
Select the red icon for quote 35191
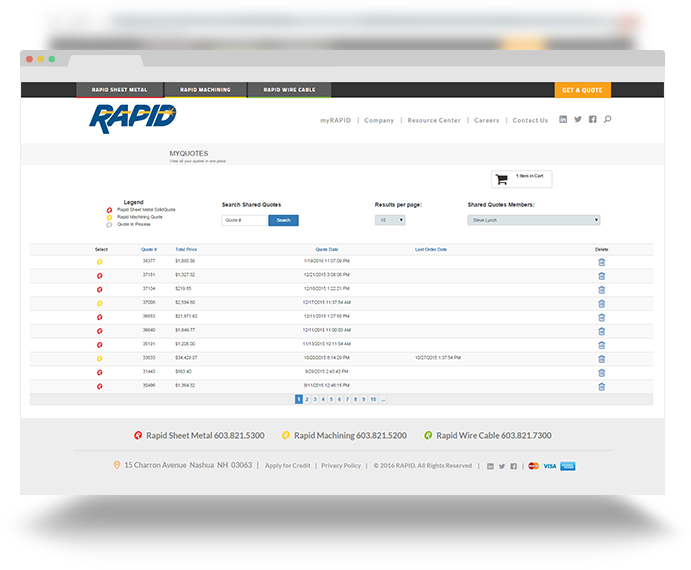(x=100, y=345)
